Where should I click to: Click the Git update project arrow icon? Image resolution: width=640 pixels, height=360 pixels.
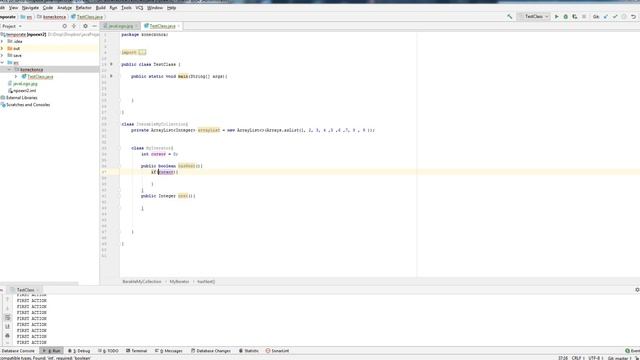[606, 17]
